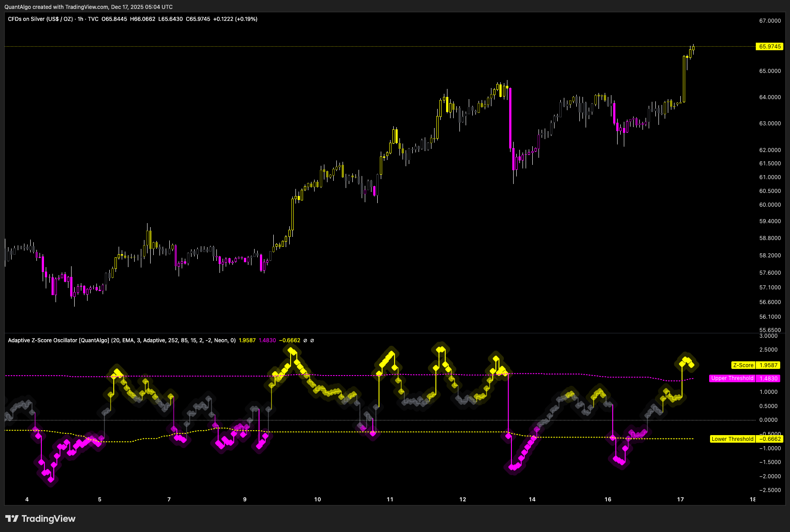This screenshot has height=532, width=790.
Task: Click the first ∅ symbol in indicator legend
Action: (x=305, y=340)
